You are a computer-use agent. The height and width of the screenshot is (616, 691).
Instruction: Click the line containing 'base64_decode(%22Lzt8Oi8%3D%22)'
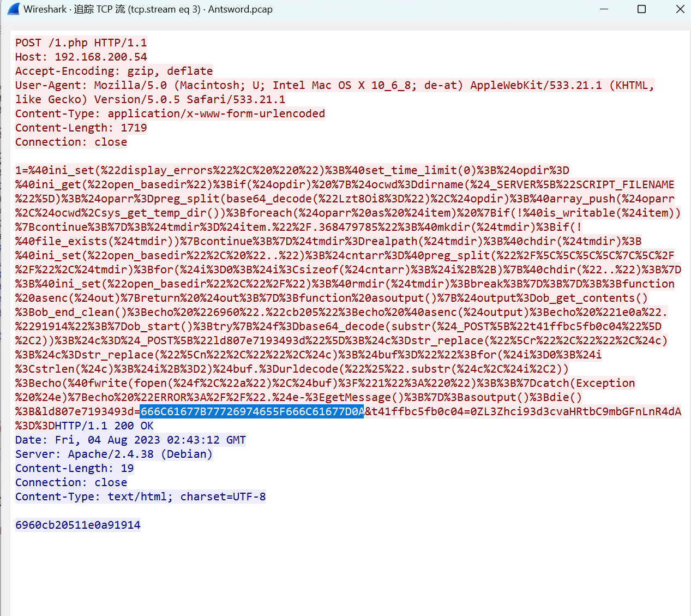pyautogui.click(x=345, y=199)
